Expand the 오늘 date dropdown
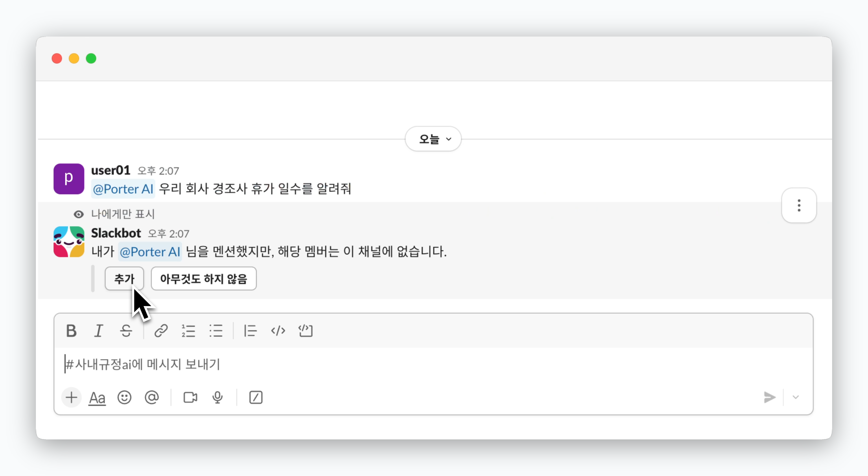Viewport: 868px width, 476px height. [433, 139]
